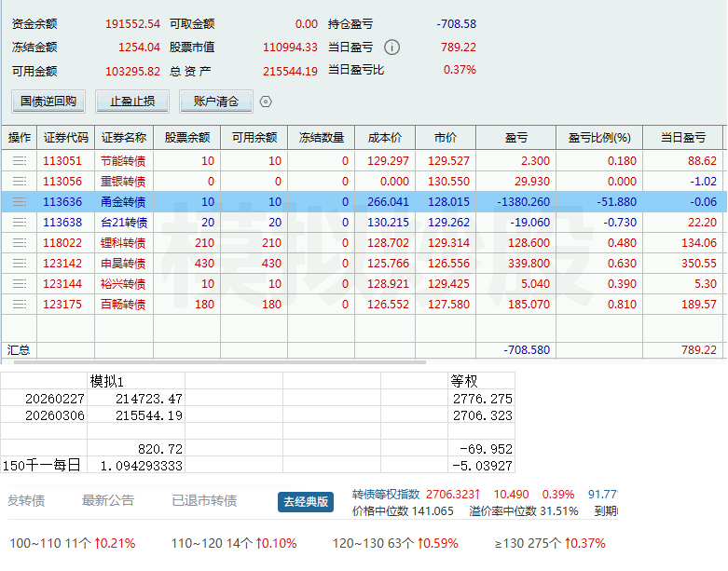Open the operation menu for 百畅转债
Viewport: 728px width, 571px height.
19,305
